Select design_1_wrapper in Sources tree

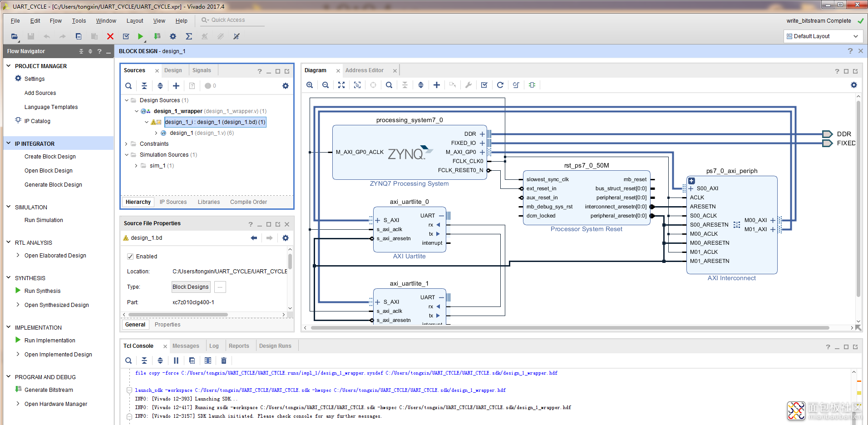(178, 111)
